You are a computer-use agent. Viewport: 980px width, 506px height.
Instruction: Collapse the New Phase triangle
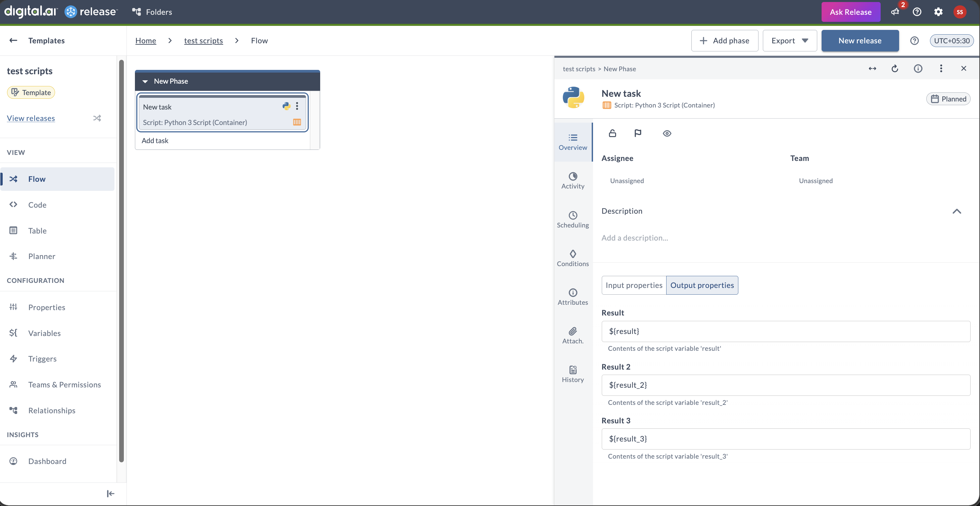point(145,81)
